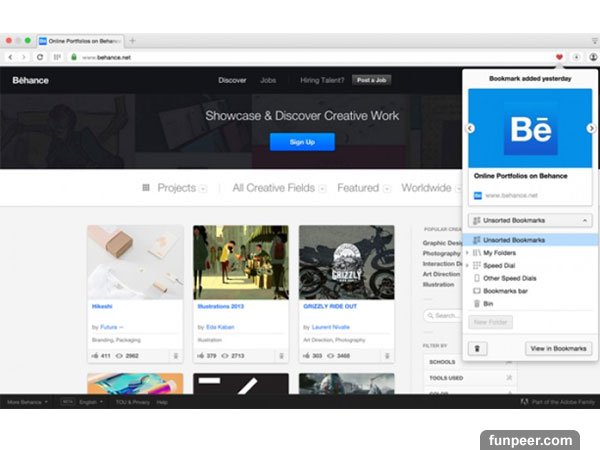Click the Behance logo in the header
The image size is (600, 450).
tap(30, 80)
